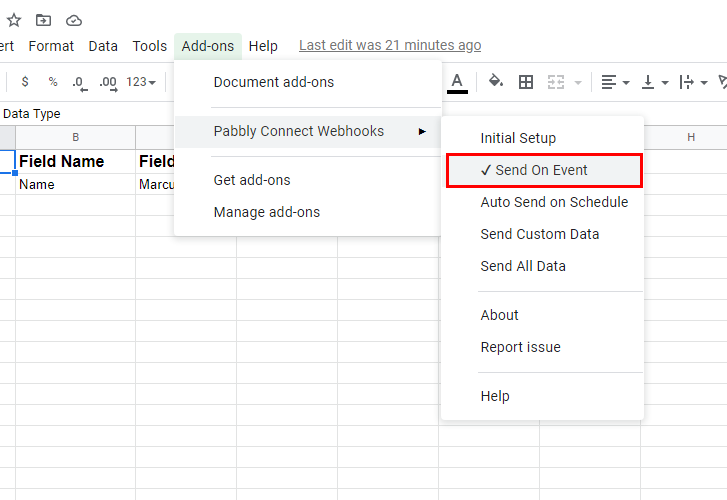Select column B header
The image size is (727, 500).
(76, 137)
